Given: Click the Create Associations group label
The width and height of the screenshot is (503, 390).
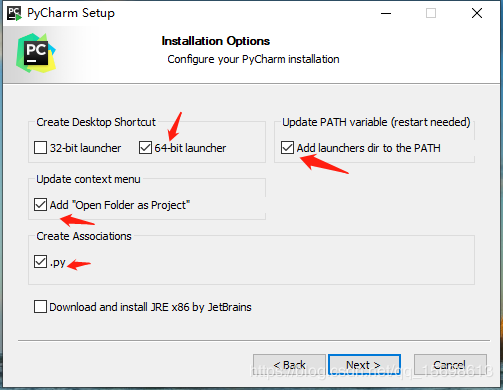Looking at the screenshot, I should click(84, 236).
